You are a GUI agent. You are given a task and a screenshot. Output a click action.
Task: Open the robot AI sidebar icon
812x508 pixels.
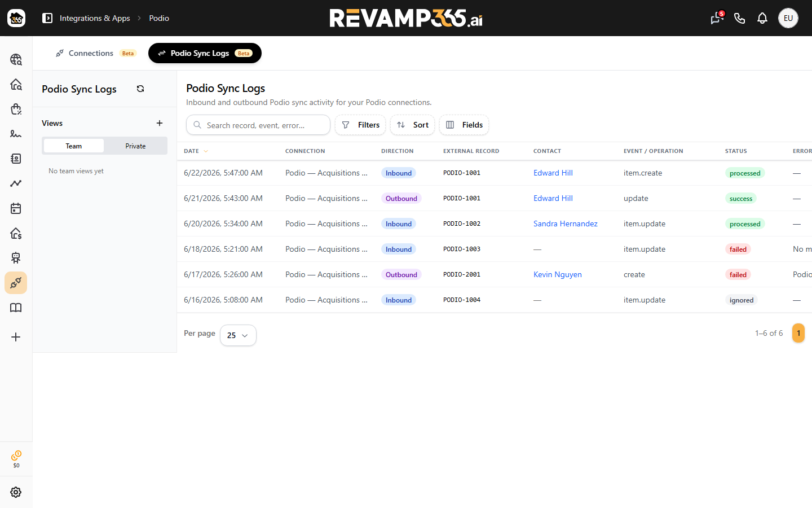tap(16, 258)
